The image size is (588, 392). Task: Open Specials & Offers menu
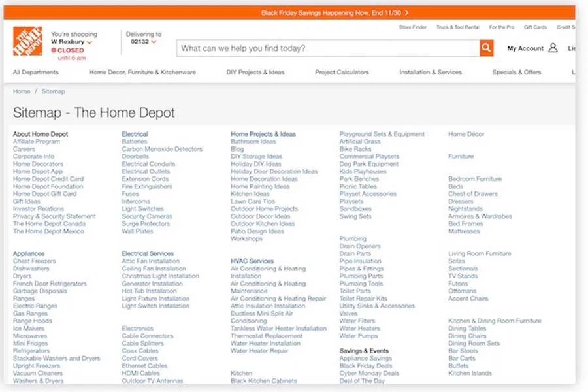click(516, 72)
